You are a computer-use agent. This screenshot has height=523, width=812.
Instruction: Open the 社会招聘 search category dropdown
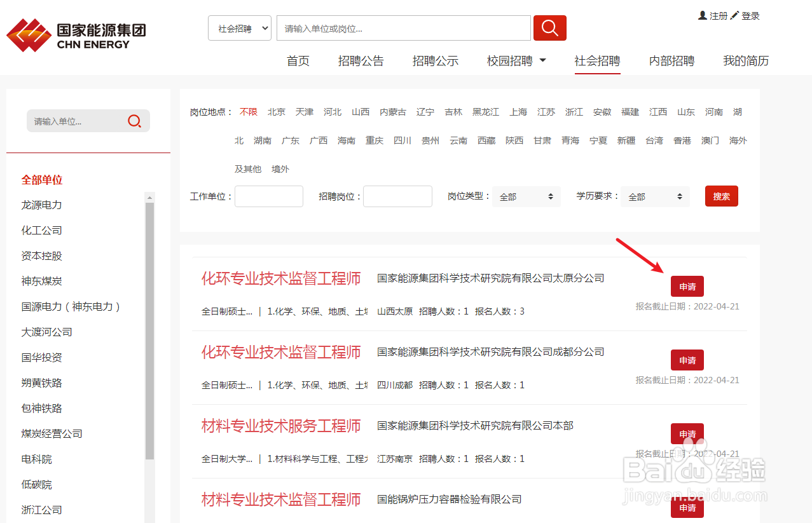pos(239,27)
